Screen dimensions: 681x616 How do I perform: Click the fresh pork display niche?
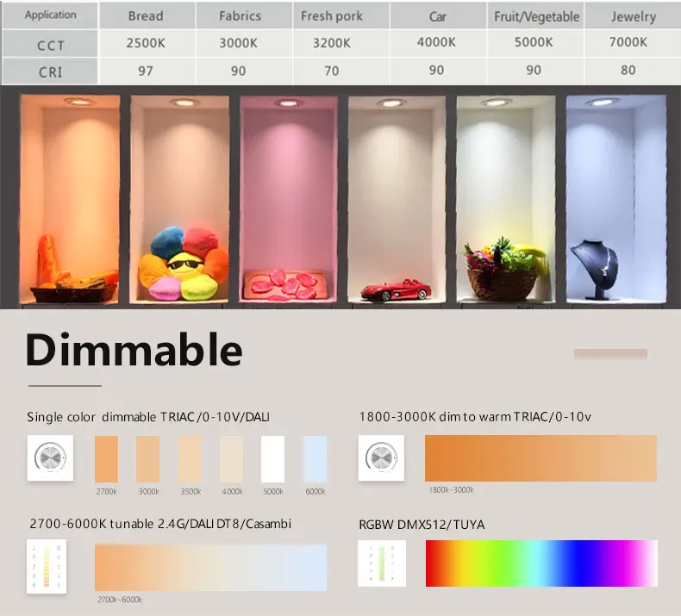[x=290, y=198]
